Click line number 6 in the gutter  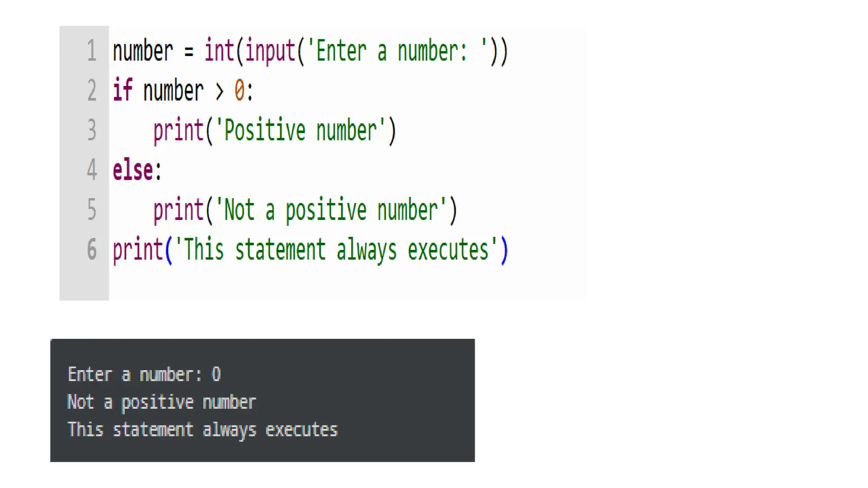[92, 249]
